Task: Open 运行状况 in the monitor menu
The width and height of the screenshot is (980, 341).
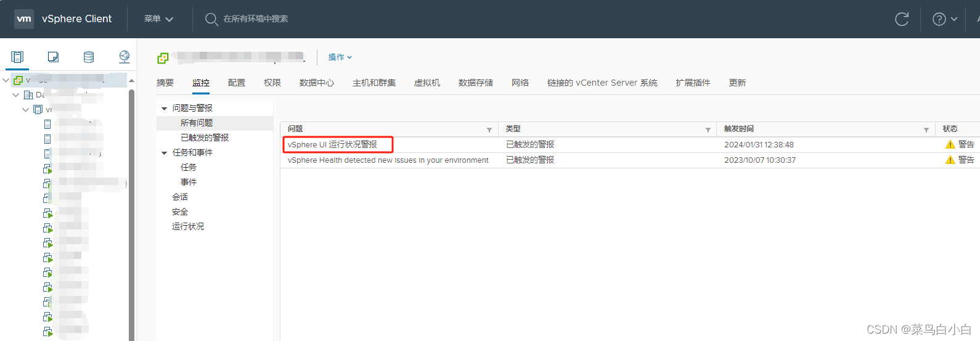Action: point(188,226)
